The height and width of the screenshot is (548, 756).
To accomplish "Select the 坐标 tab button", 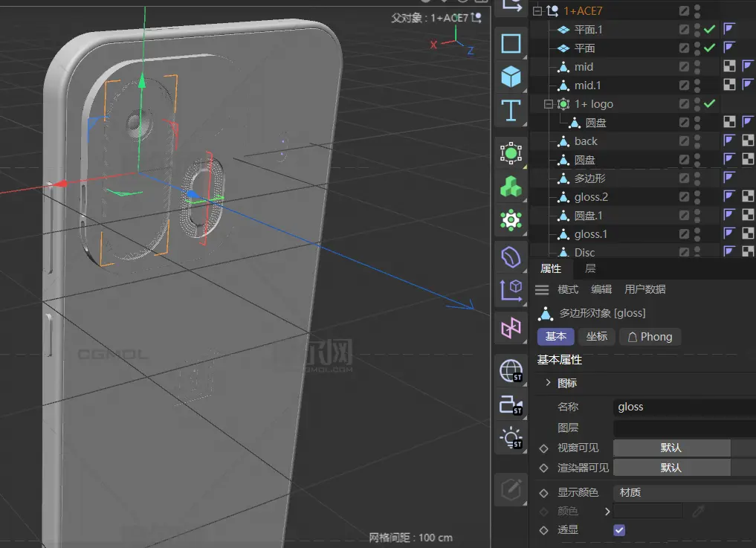I will tap(596, 337).
